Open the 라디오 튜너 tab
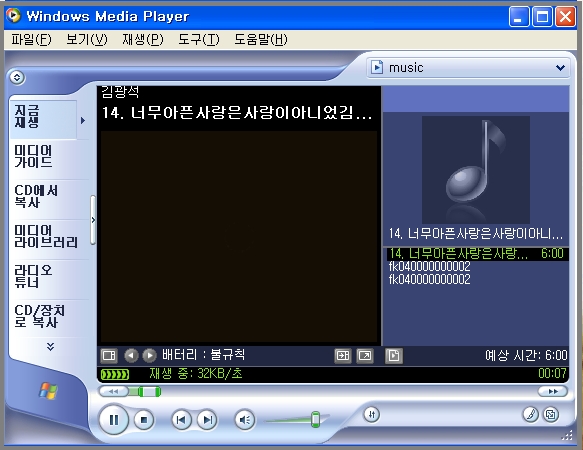Viewport: 583px width, 450px height. pos(49,280)
